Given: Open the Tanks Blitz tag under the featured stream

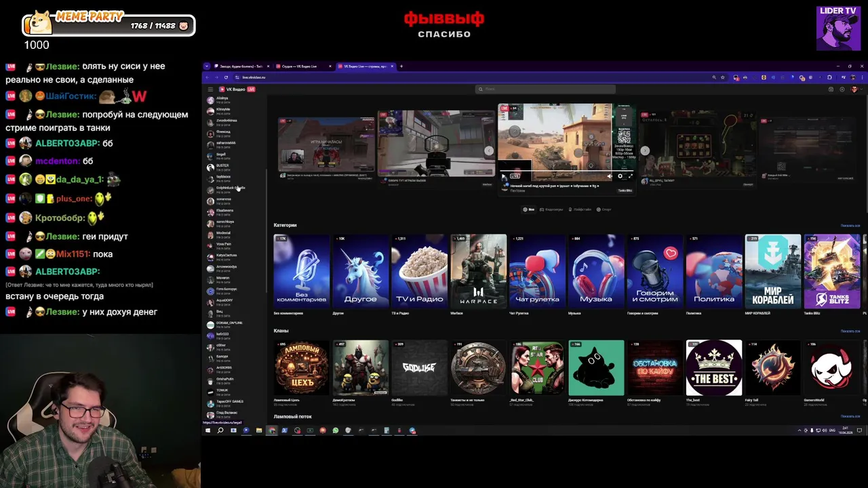Looking at the screenshot, I should coord(625,190).
